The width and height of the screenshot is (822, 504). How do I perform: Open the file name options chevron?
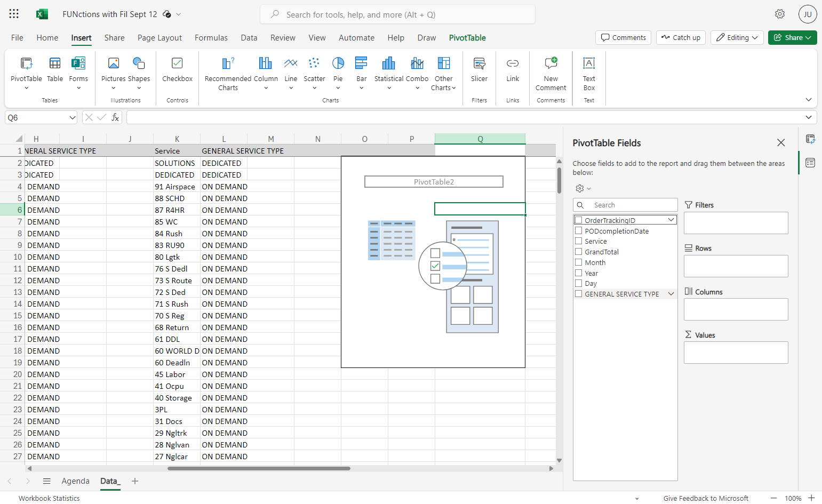click(x=179, y=14)
